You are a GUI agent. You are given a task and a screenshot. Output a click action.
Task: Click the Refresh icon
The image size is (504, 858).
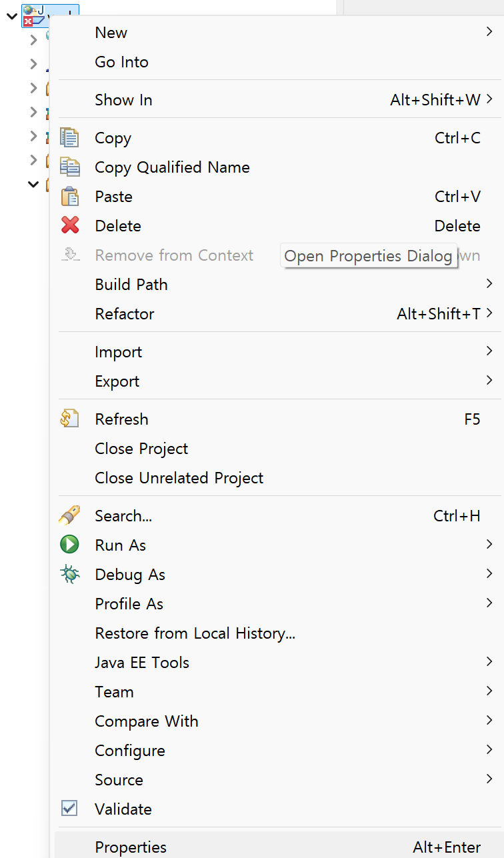pyautogui.click(x=69, y=419)
